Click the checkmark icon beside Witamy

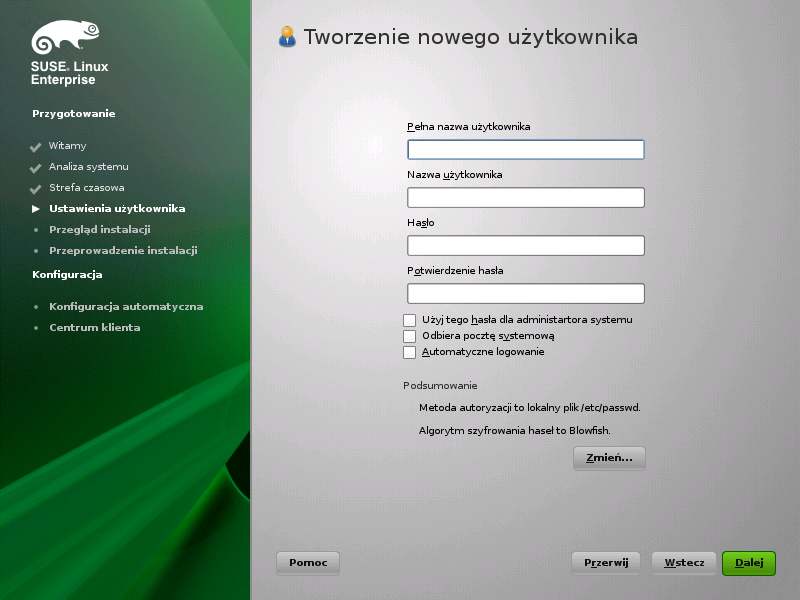coord(35,147)
